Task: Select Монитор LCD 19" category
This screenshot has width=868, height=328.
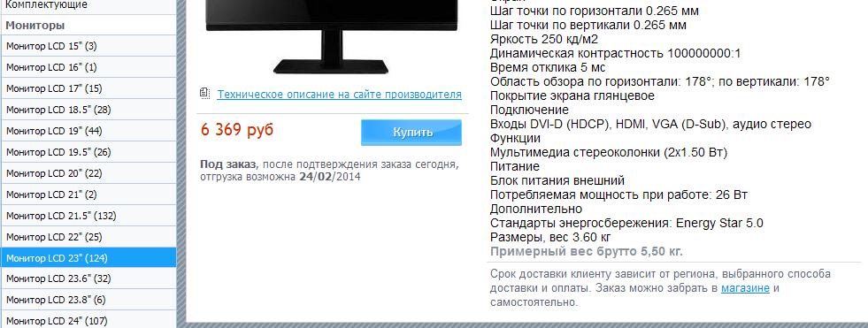Action: tap(88, 131)
